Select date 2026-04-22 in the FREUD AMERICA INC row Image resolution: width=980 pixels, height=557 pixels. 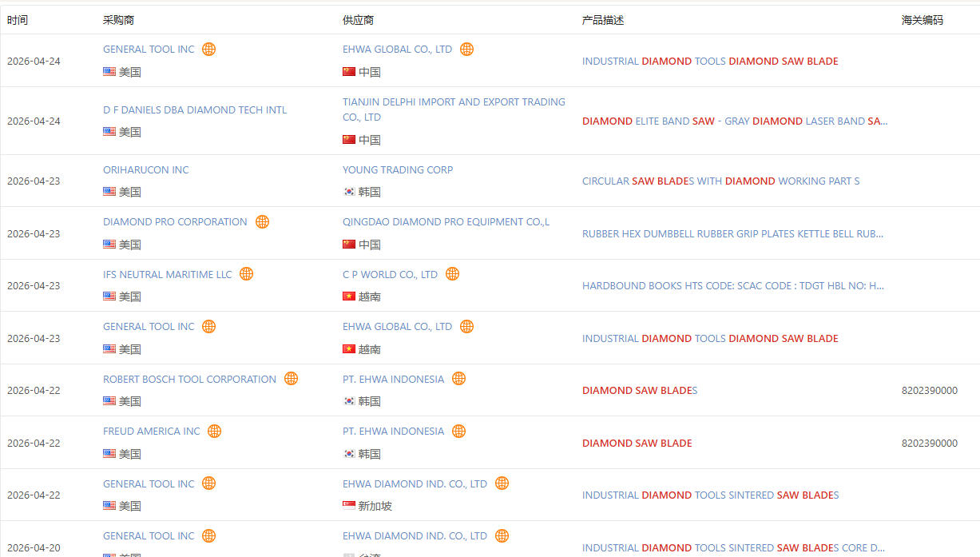(x=34, y=444)
